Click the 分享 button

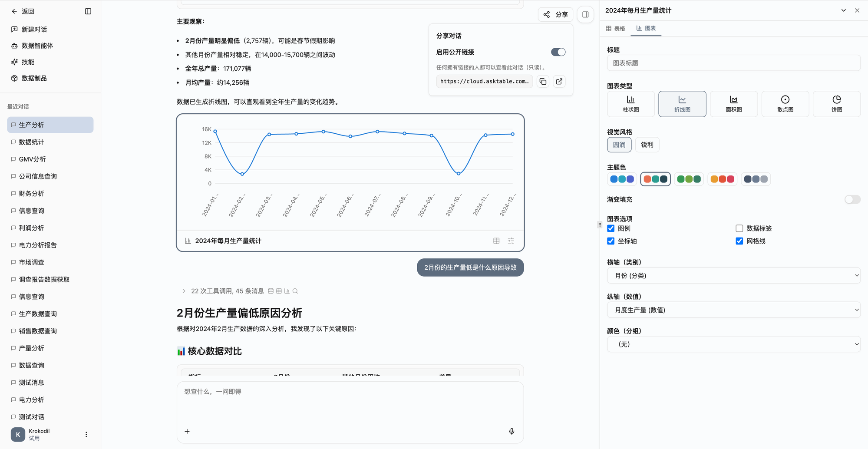coord(555,14)
